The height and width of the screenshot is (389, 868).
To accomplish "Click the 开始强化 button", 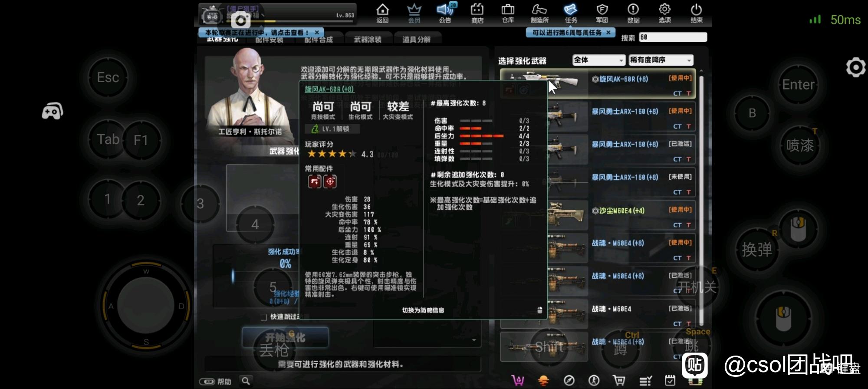I will coord(285,337).
